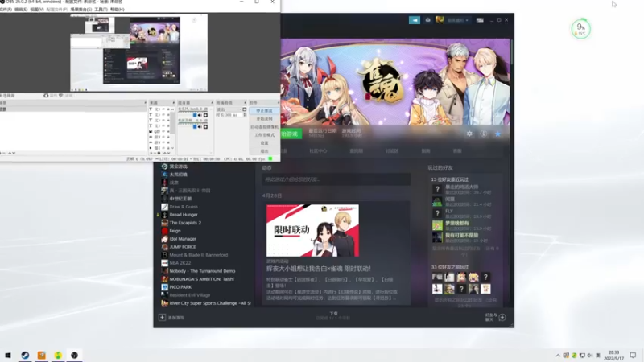Open orange app icon on taskbar
644x362 pixels.
42,355
